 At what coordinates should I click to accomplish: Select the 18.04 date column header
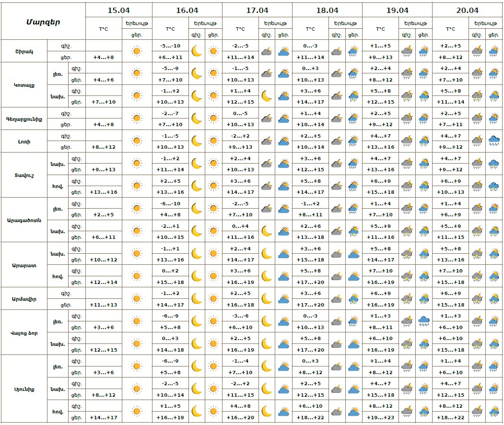point(328,10)
